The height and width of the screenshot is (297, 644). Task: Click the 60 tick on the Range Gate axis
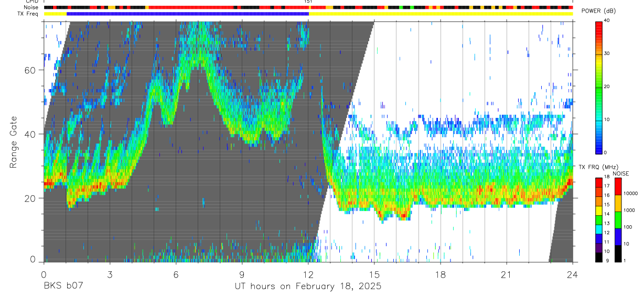[x=30, y=70]
